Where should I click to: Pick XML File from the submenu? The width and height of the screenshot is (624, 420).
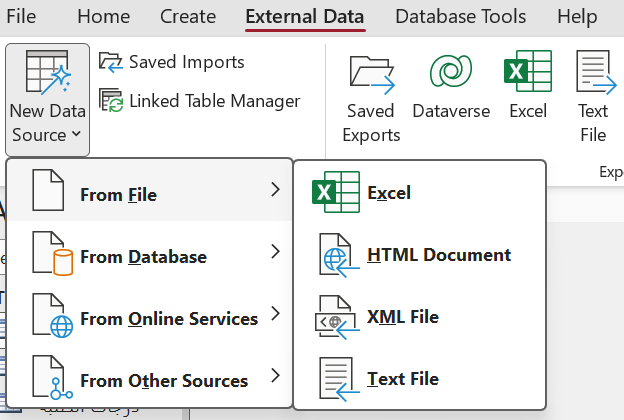pos(419,317)
